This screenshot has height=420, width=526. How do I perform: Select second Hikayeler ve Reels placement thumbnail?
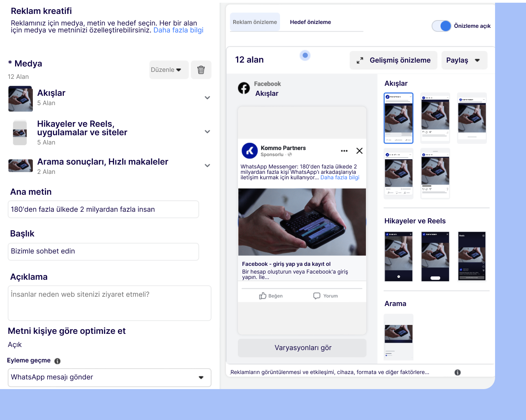tap(435, 257)
